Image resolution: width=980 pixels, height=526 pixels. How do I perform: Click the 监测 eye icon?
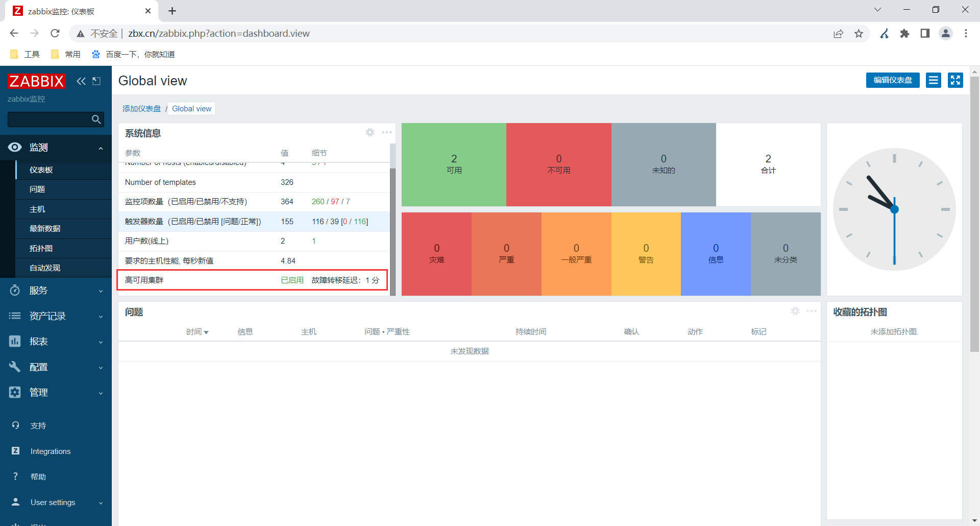15,147
